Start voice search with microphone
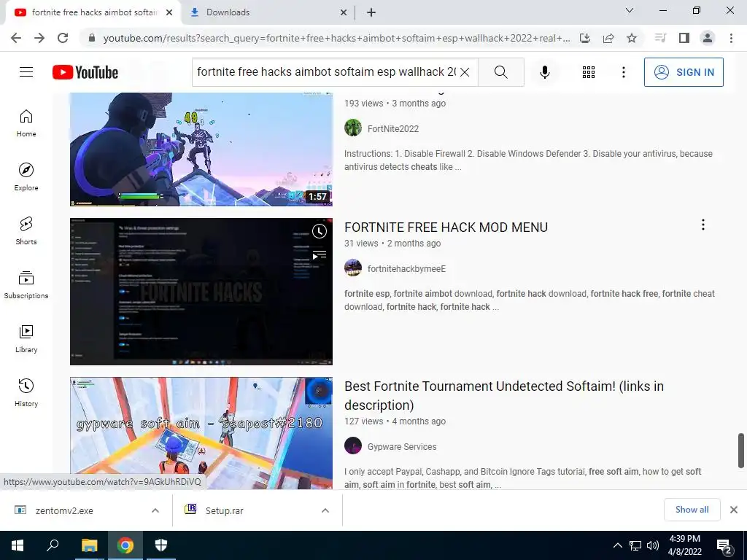 (x=544, y=72)
